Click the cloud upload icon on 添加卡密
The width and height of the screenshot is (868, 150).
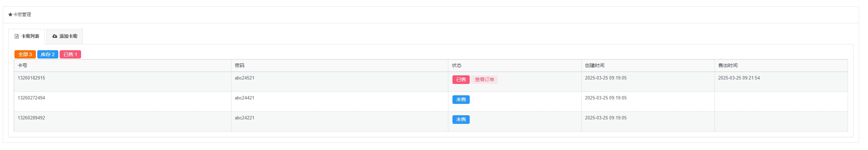point(54,36)
